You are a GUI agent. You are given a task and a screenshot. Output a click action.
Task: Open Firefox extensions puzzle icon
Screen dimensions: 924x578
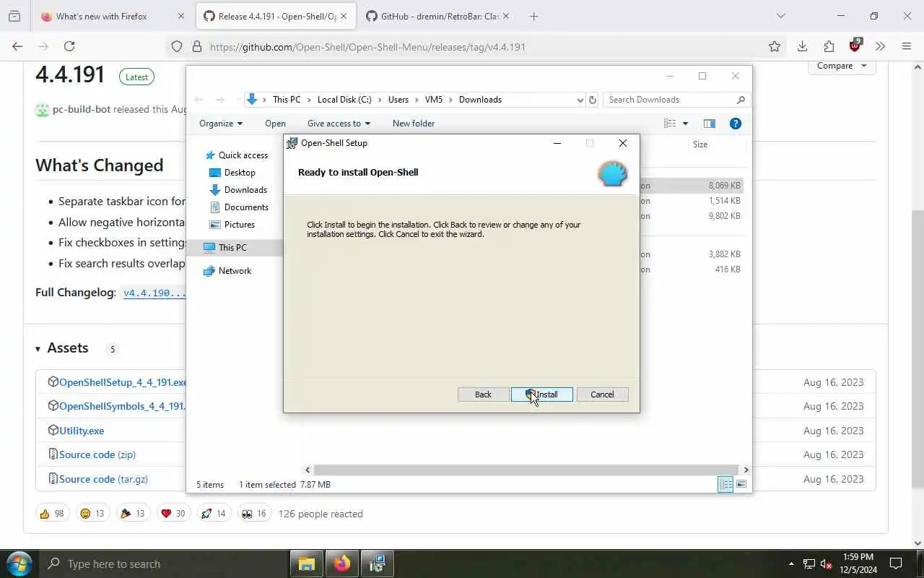(829, 46)
